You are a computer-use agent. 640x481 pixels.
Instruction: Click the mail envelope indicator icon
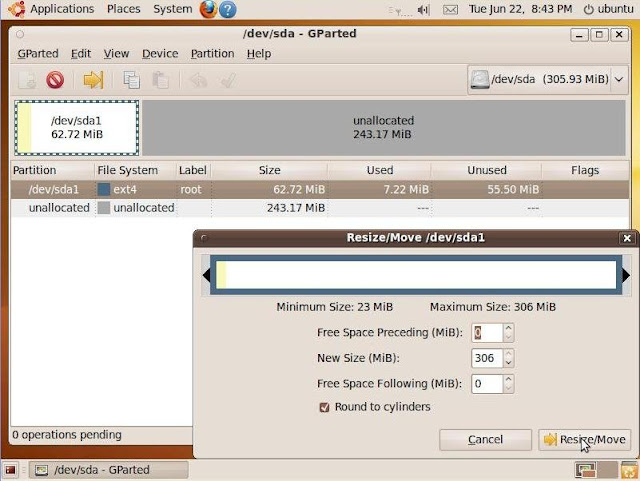pyautogui.click(x=450, y=9)
